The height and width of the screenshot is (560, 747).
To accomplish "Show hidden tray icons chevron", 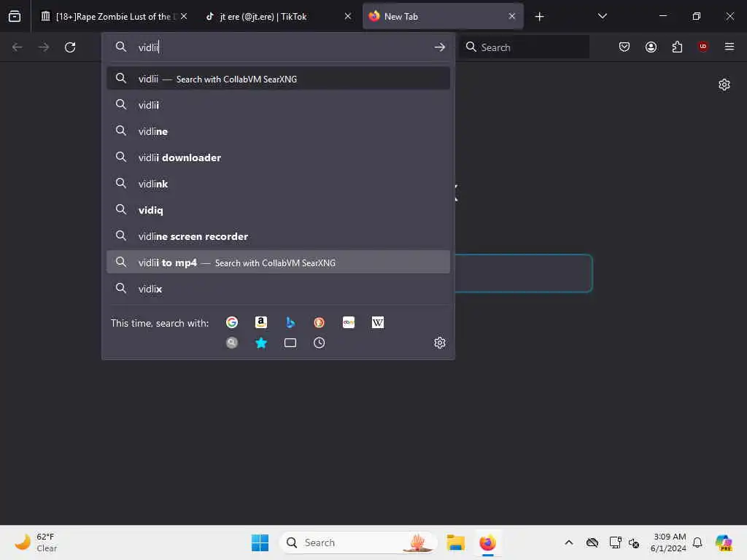I will tap(569, 542).
